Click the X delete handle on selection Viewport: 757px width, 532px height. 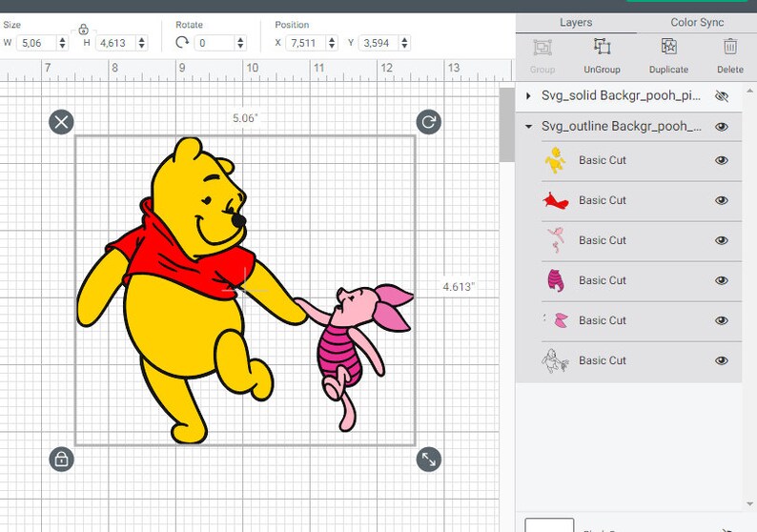61,122
